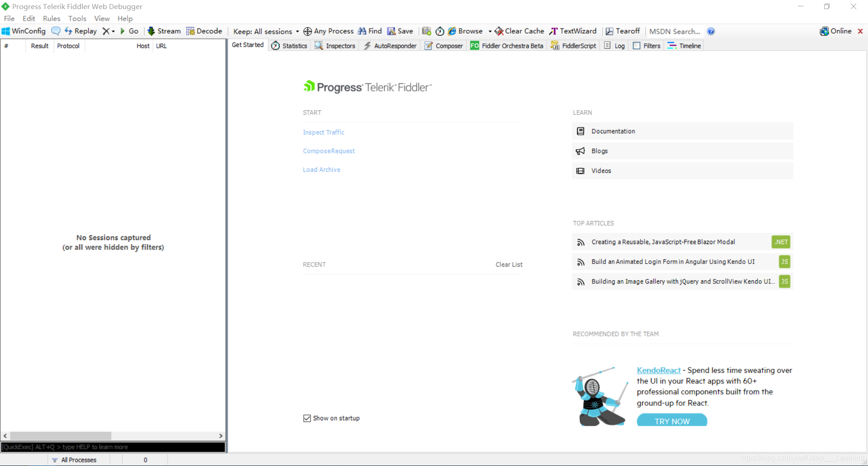Switch to the Timeline tab
The height and width of the screenshot is (466, 868).
tap(684, 46)
